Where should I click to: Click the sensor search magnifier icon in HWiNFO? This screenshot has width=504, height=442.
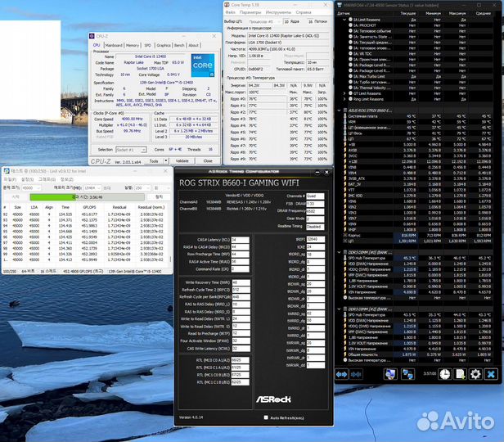click(390, 374)
